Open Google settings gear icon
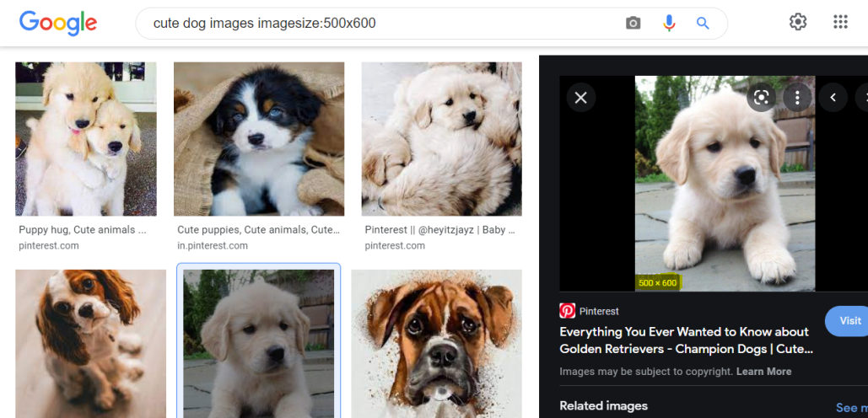 coord(798,22)
